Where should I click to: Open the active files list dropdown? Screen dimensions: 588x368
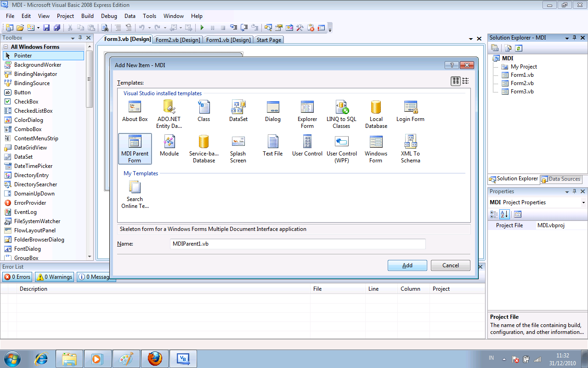click(471, 39)
